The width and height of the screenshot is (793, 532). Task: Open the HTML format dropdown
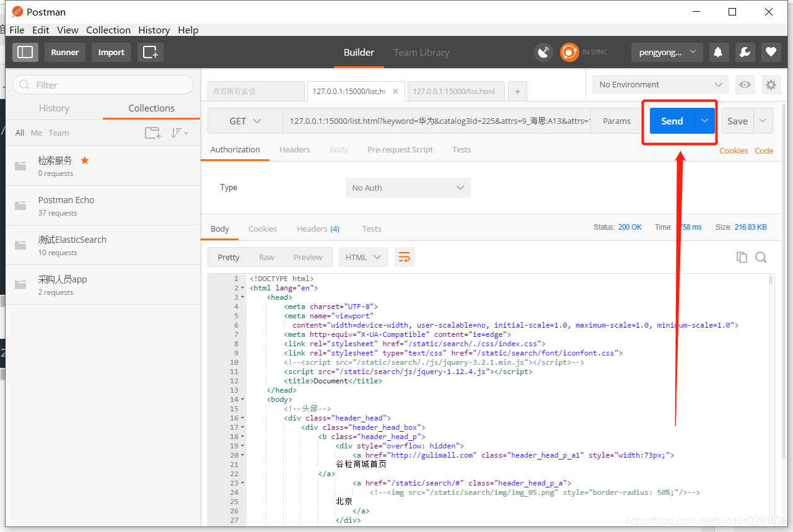point(363,257)
